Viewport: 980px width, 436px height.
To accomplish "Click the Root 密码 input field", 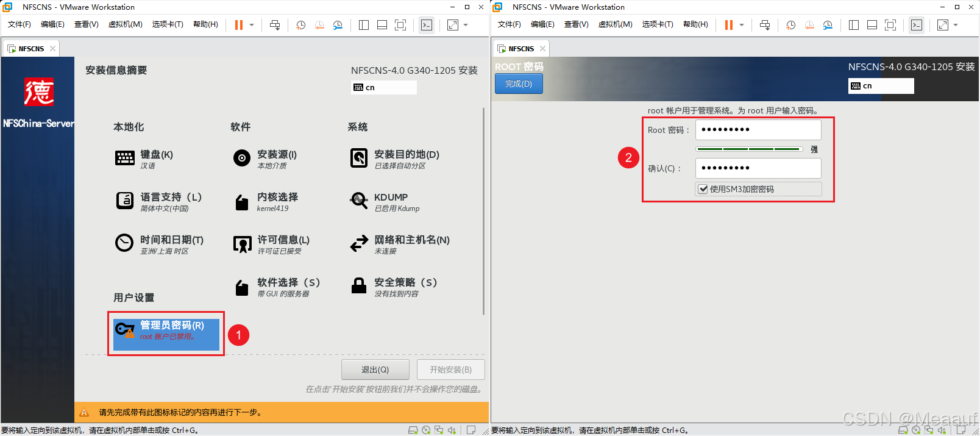I will (758, 130).
